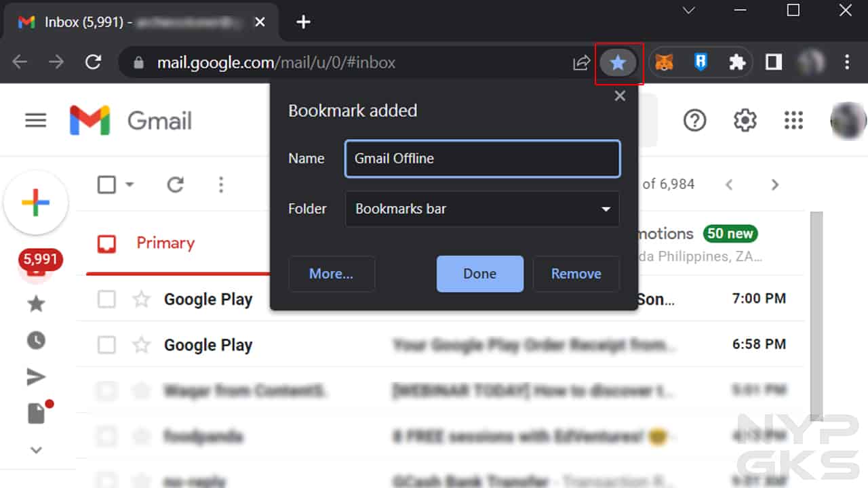
Task: Click Remove to delete bookmark
Action: coord(576,274)
